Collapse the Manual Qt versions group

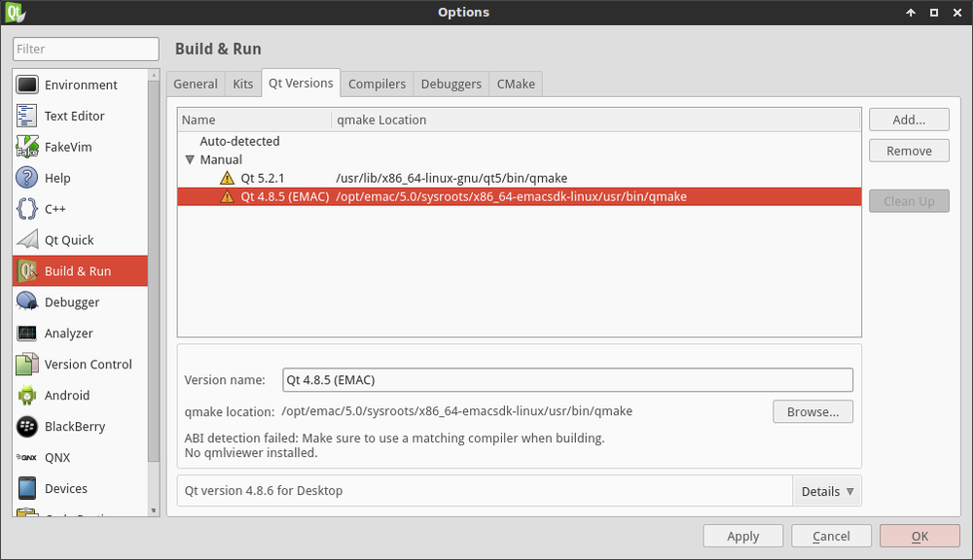click(191, 159)
